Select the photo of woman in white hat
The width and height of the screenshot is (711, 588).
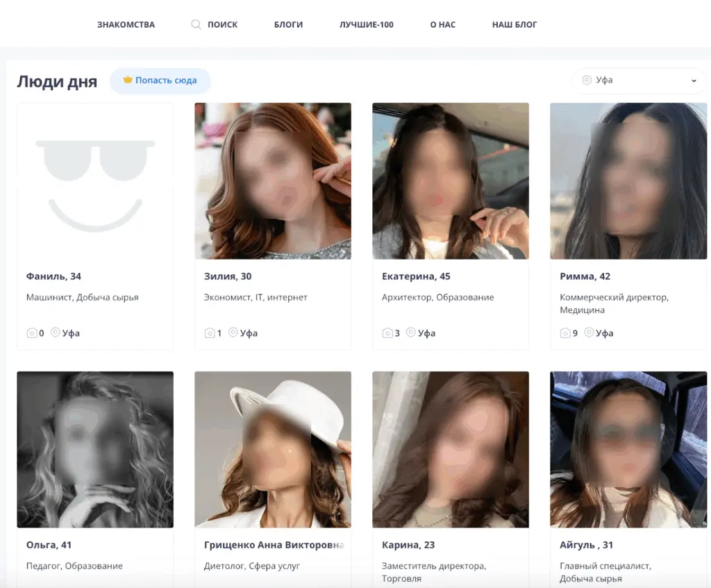point(273,449)
